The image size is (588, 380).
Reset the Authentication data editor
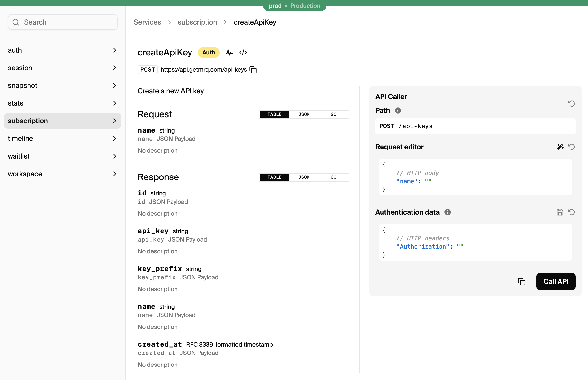pos(572,212)
